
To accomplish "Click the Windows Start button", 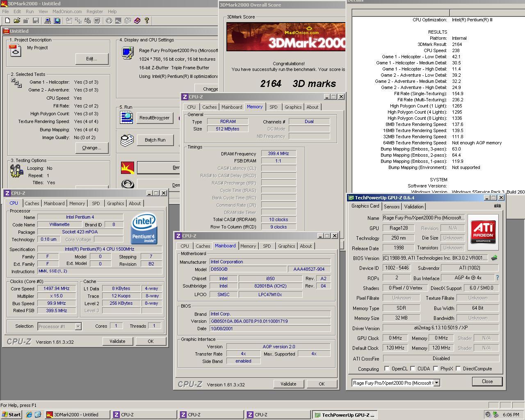I will 11,415.
